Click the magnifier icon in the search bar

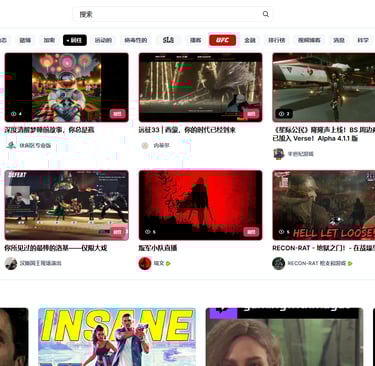[x=265, y=14]
